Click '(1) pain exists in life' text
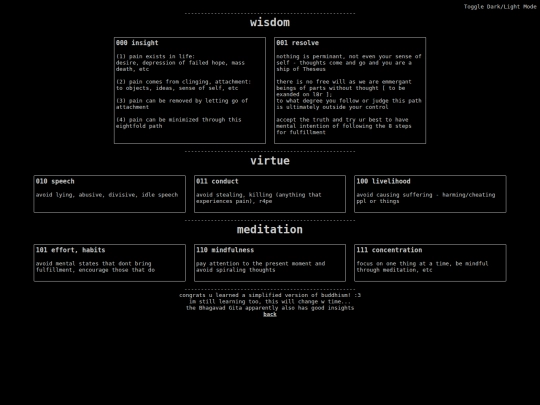 180,63
